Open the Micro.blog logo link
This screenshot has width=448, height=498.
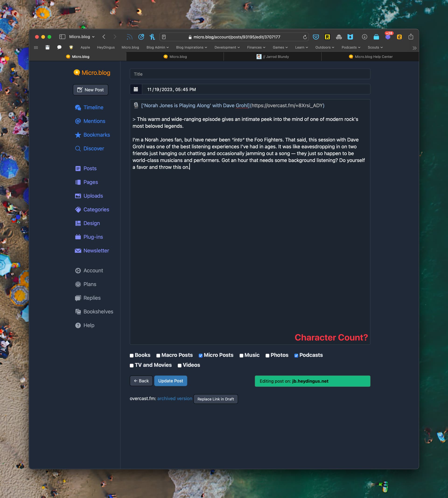point(92,73)
